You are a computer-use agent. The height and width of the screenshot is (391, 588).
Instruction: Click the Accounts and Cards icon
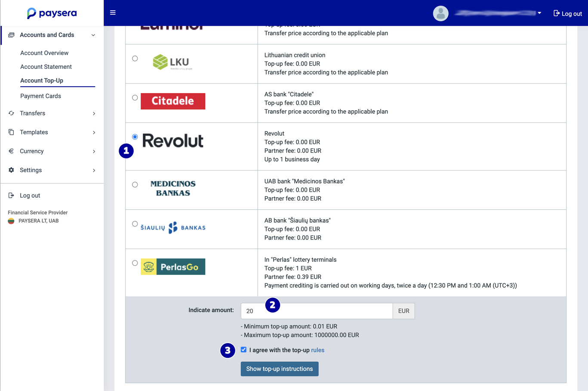click(x=11, y=35)
